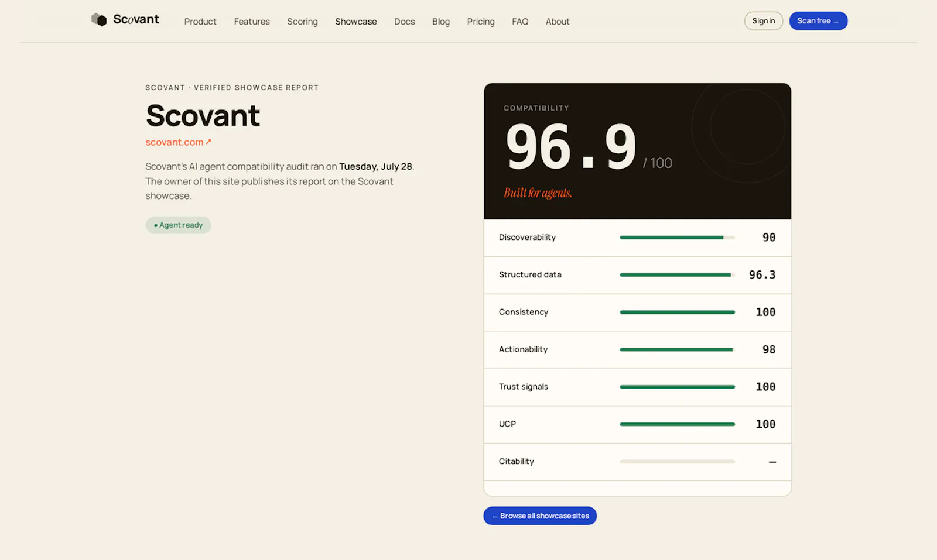Click Browse all showcase sites button
937x560 pixels.
[540, 516]
